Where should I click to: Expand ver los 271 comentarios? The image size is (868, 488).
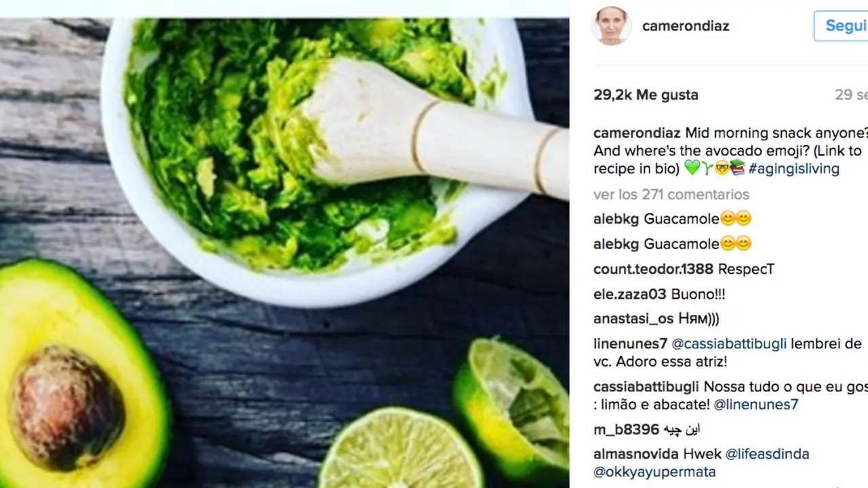click(671, 195)
